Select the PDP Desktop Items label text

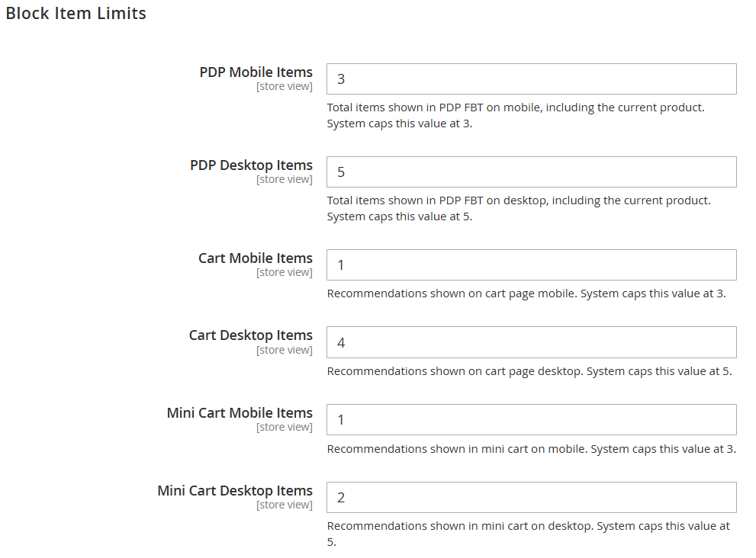pos(251,165)
